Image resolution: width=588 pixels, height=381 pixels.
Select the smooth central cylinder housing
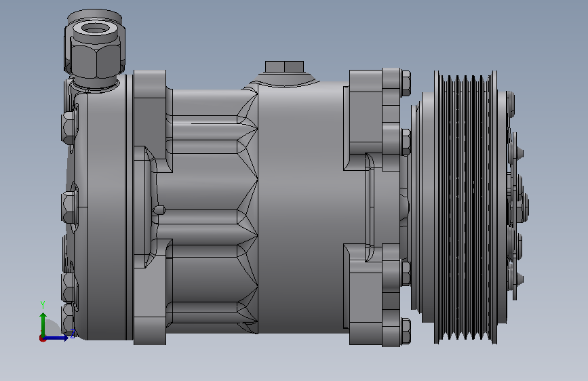coord(300,207)
